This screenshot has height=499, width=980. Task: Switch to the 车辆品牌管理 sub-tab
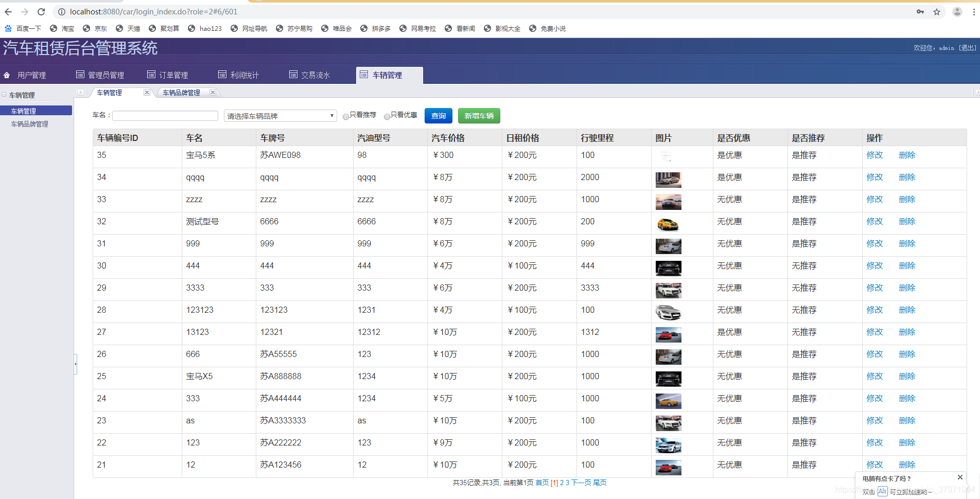[x=181, y=93]
